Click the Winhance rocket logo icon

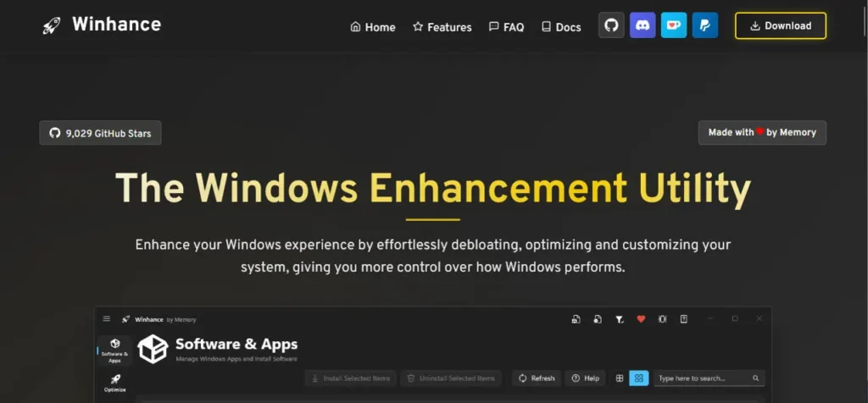tap(52, 25)
